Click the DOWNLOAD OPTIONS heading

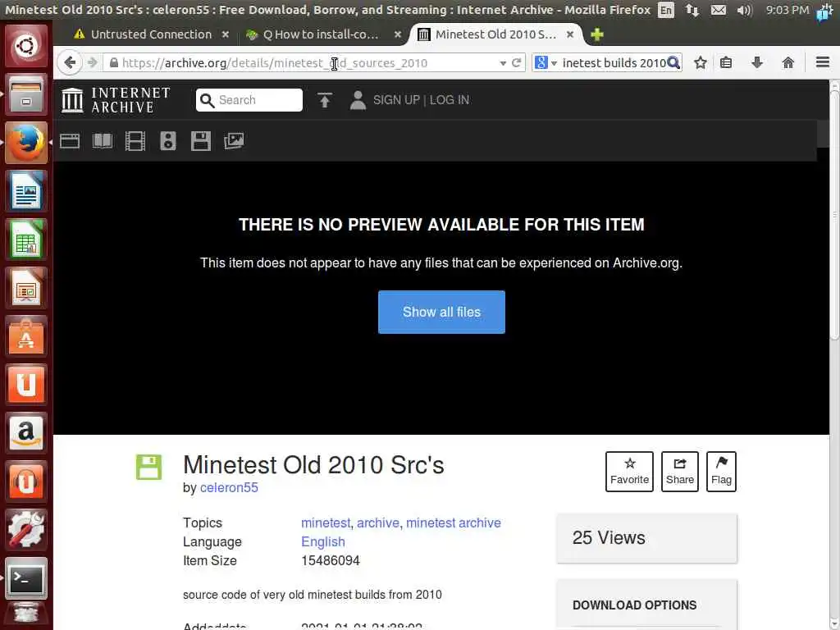pyautogui.click(x=634, y=605)
